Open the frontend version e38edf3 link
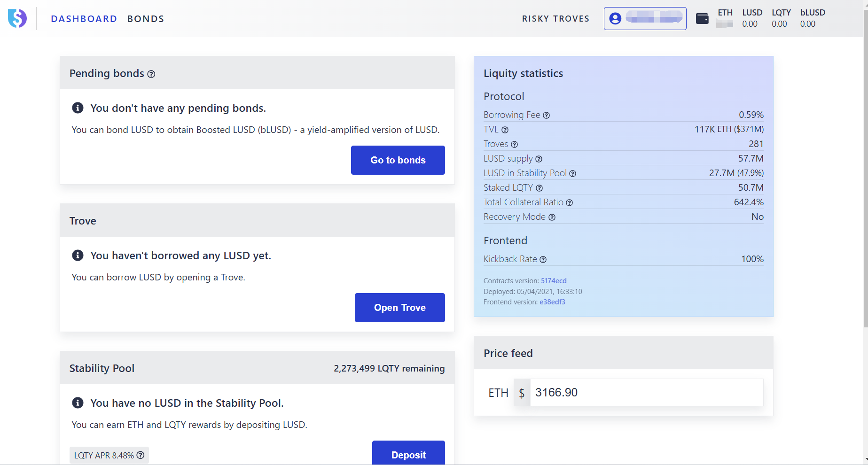The height and width of the screenshot is (465, 868). tap(552, 302)
